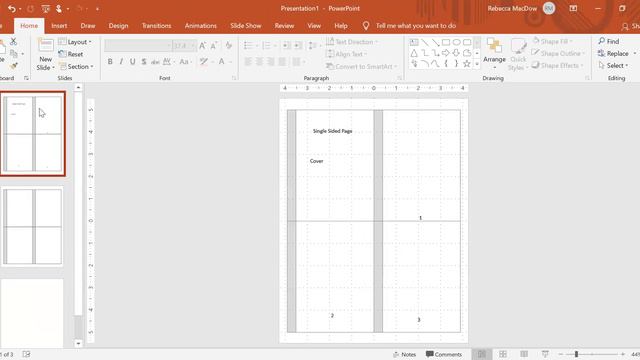Click Increase Font Size icon
Viewport: 640px width, 360px height.
tap(202, 46)
